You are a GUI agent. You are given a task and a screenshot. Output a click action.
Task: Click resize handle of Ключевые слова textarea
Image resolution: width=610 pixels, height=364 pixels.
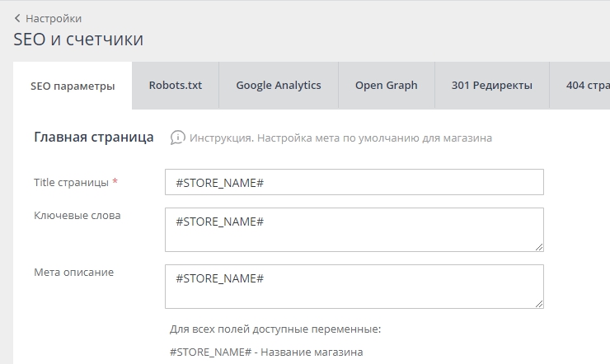tap(539, 246)
